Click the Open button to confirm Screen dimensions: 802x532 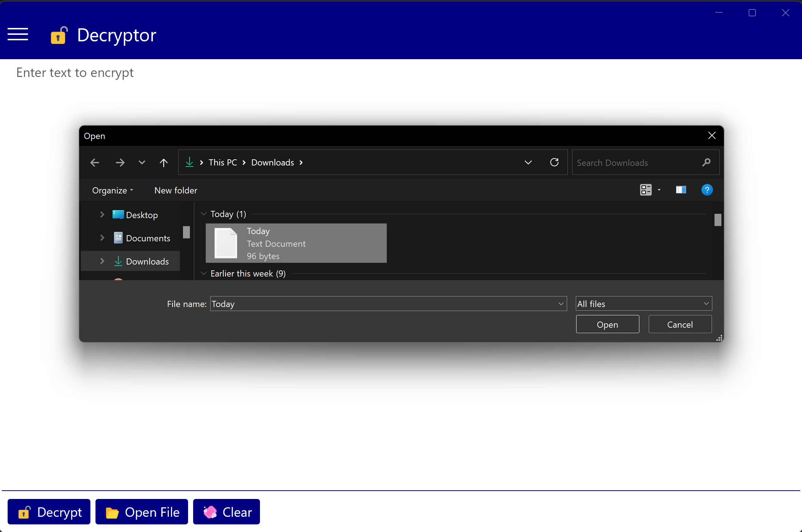tap(607, 324)
